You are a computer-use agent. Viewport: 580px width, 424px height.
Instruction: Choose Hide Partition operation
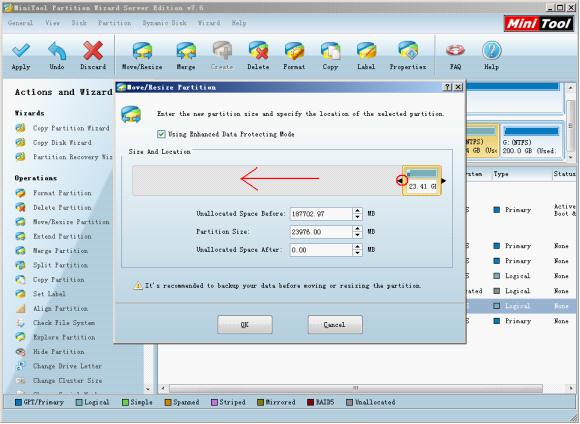[x=50, y=351]
